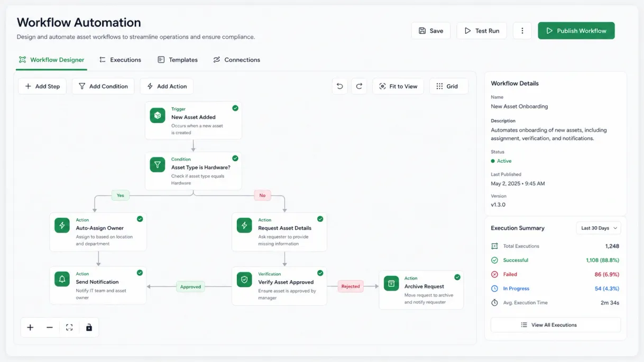Image resolution: width=644 pixels, height=362 pixels.
Task: Click the Active status indicator
Action: pyautogui.click(x=501, y=161)
